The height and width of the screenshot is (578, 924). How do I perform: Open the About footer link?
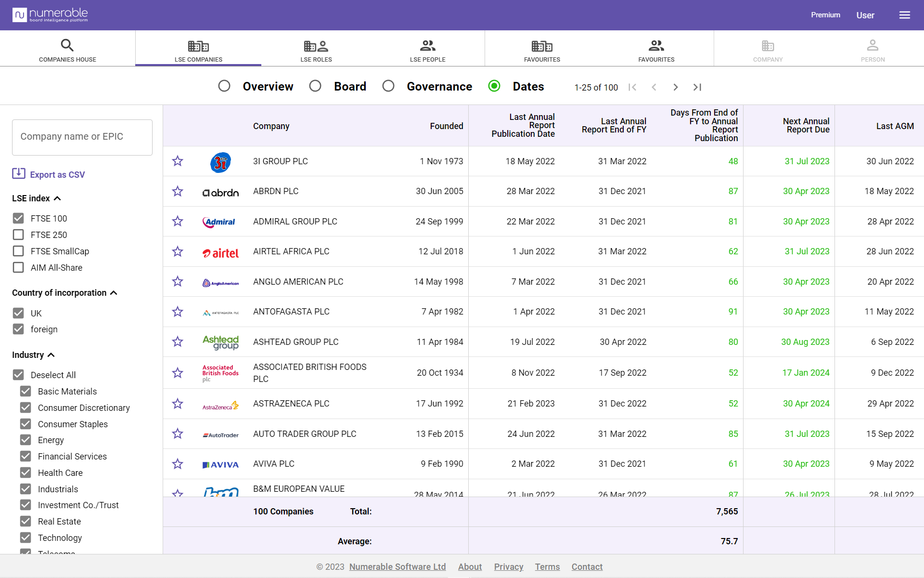pos(470,567)
